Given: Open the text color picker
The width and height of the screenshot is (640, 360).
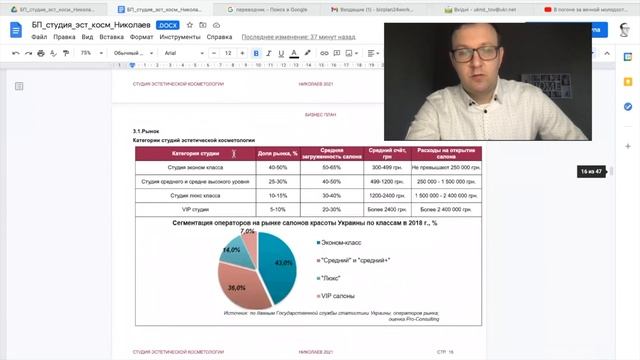Looking at the screenshot, I should pos(294,53).
